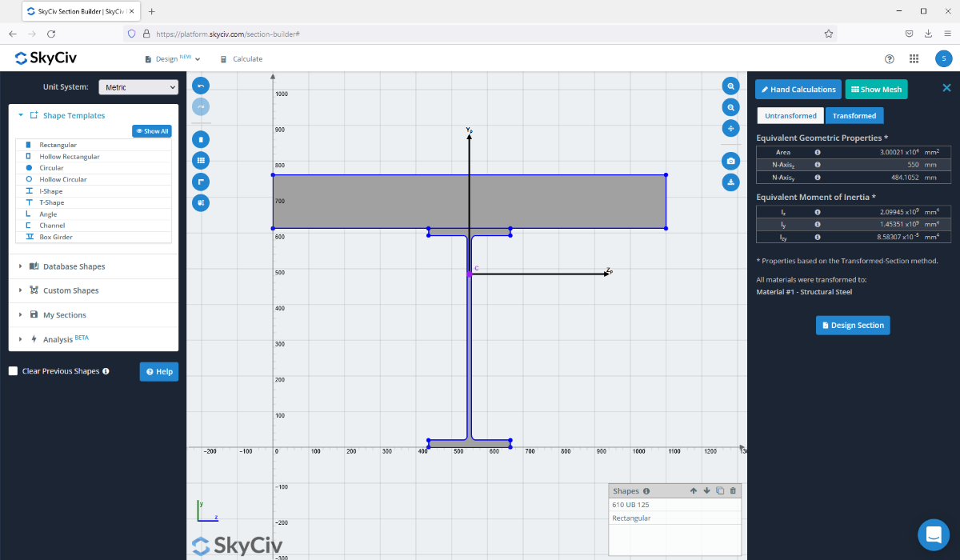Open Hand Calculations
The image size is (960, 560).
click(798, 89)
